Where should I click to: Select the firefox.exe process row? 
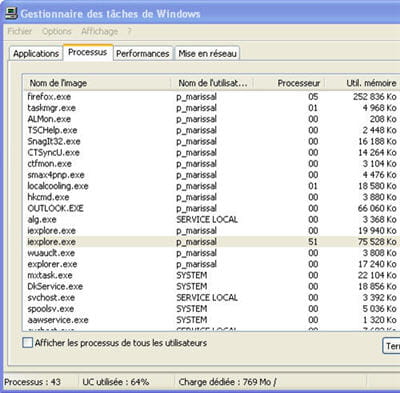click(211, 97)
